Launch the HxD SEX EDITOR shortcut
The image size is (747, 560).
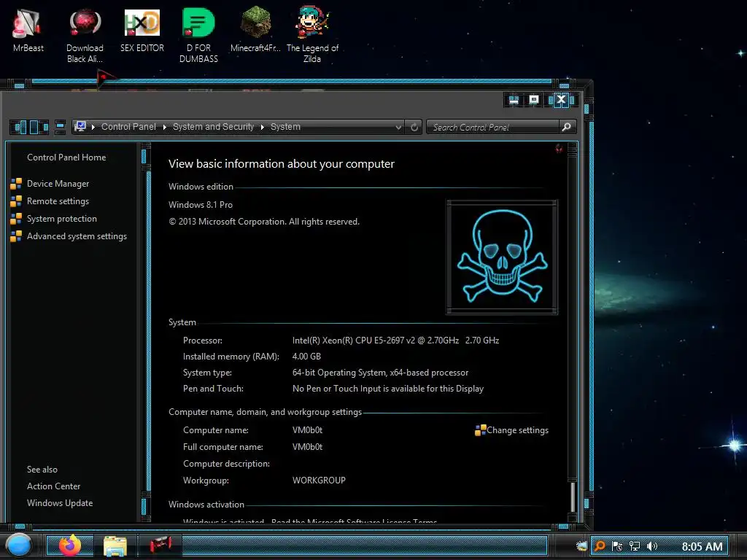[x=142, y=29]
